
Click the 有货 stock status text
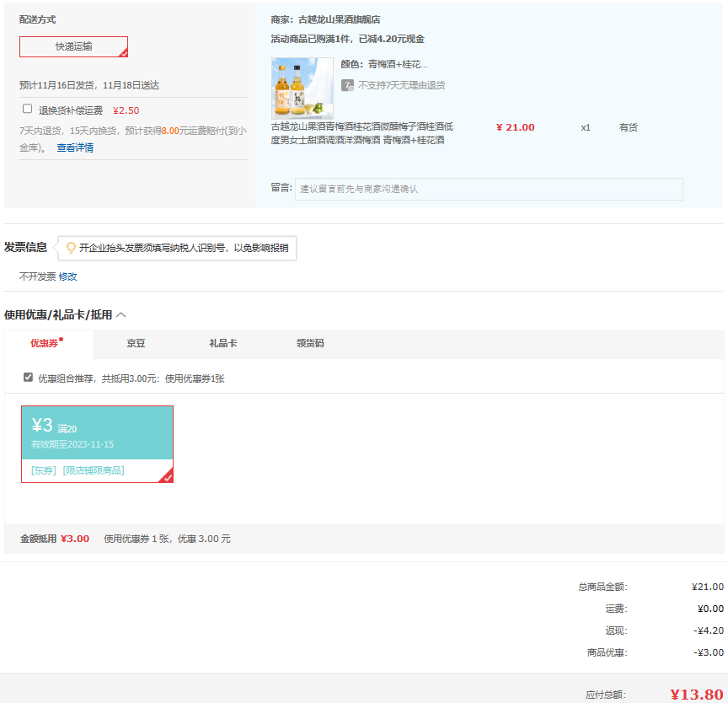[629, 127]
